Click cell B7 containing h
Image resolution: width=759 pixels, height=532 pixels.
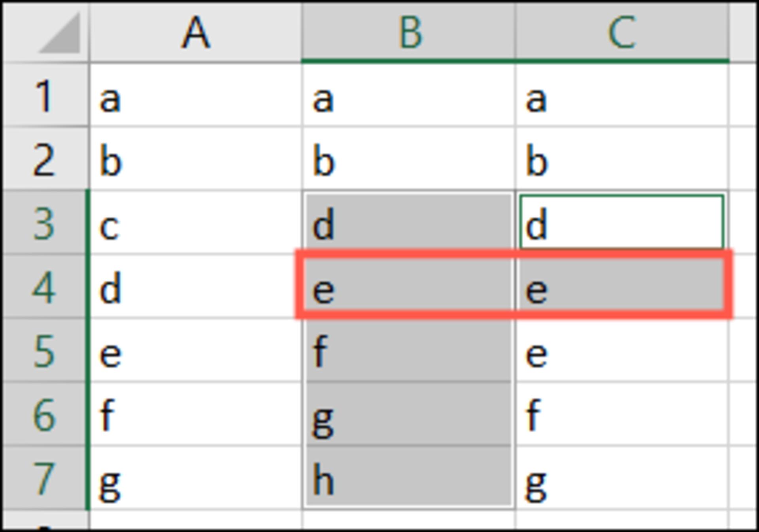point(408,478)
